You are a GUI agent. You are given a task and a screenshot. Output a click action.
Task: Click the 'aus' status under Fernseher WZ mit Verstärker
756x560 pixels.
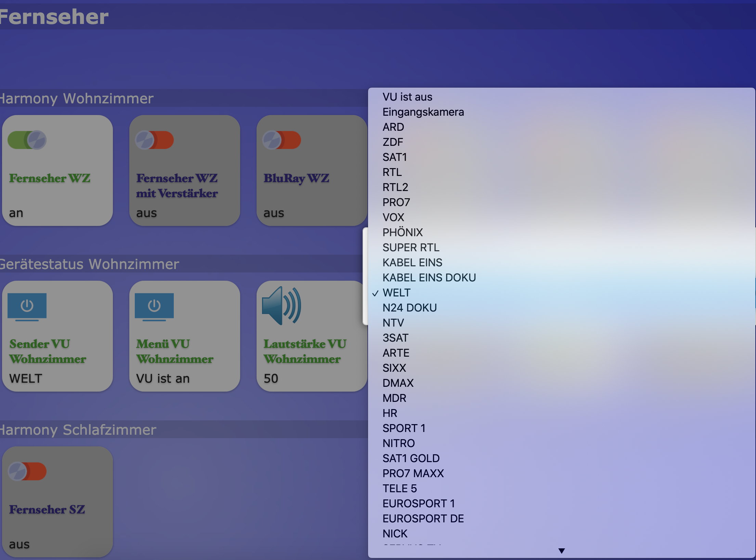(146, 213)
